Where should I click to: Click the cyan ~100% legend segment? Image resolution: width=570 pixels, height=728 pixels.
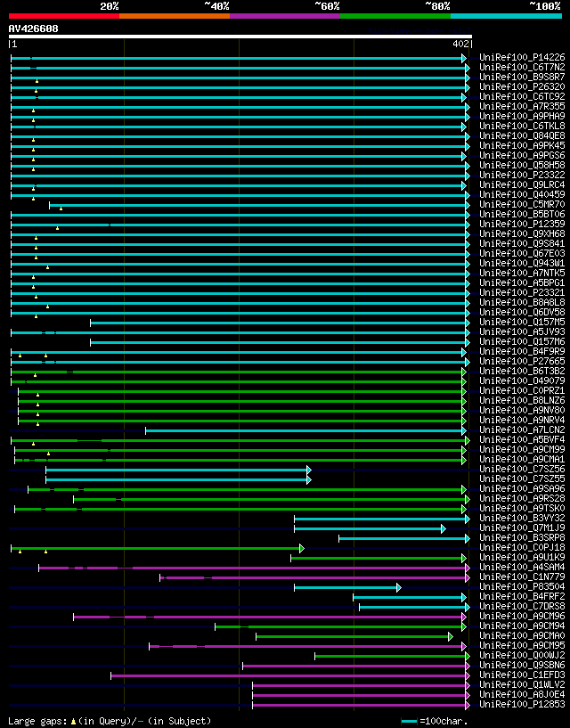[507, 16]
